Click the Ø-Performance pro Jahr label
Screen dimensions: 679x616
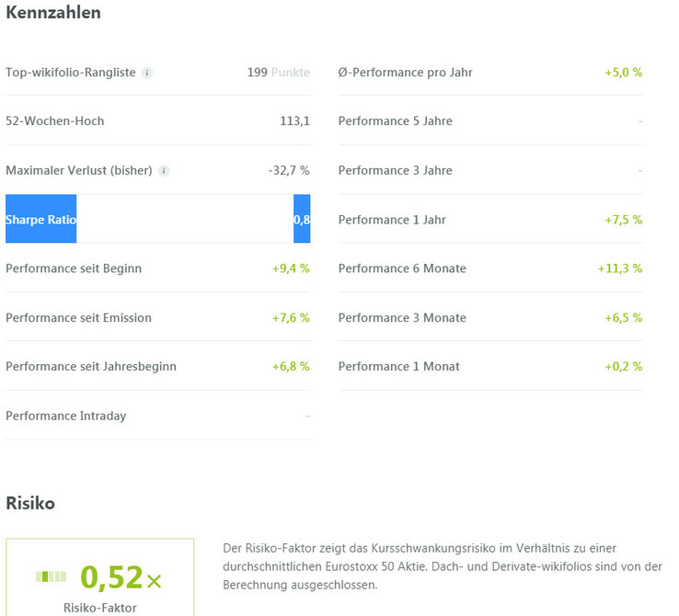[x=406, y=73]
